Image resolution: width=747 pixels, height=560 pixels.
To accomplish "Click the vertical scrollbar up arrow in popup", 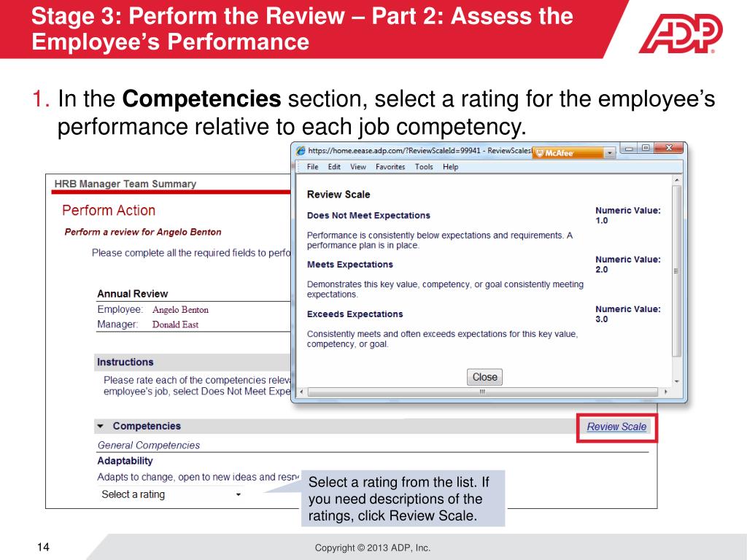I will pos(676,180).
